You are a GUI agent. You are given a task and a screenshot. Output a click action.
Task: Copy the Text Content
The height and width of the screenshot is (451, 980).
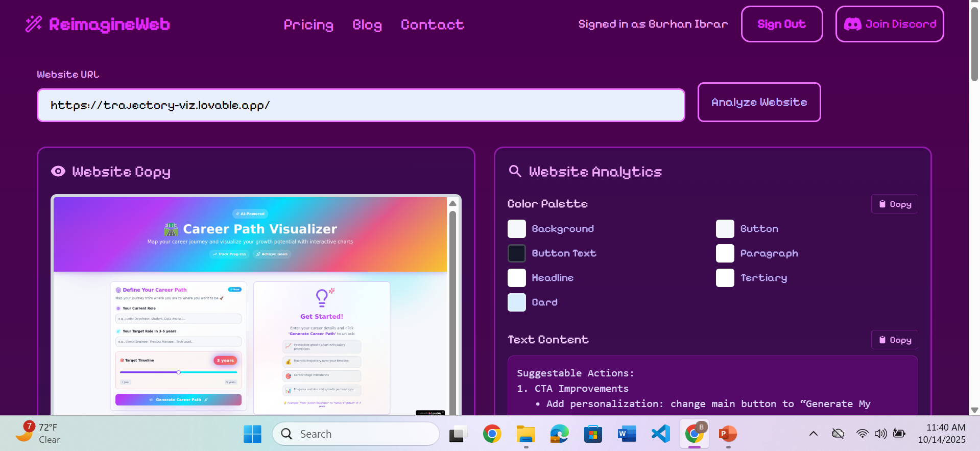895,340
